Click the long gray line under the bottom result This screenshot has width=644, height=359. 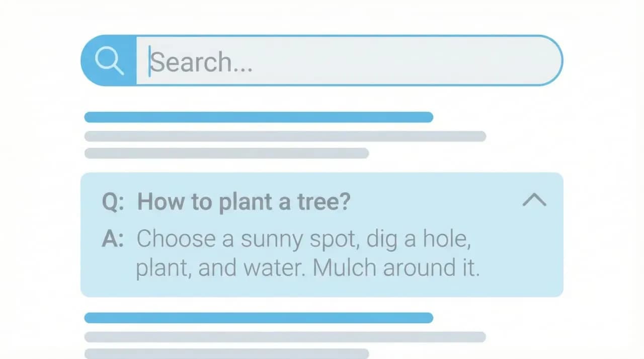pos(285,337)
